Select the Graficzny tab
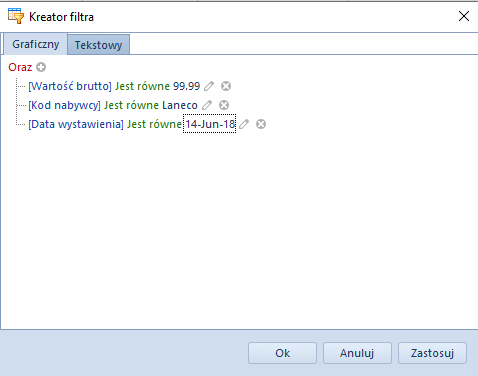The image size is (478, 376). click(x=36, y=44)
